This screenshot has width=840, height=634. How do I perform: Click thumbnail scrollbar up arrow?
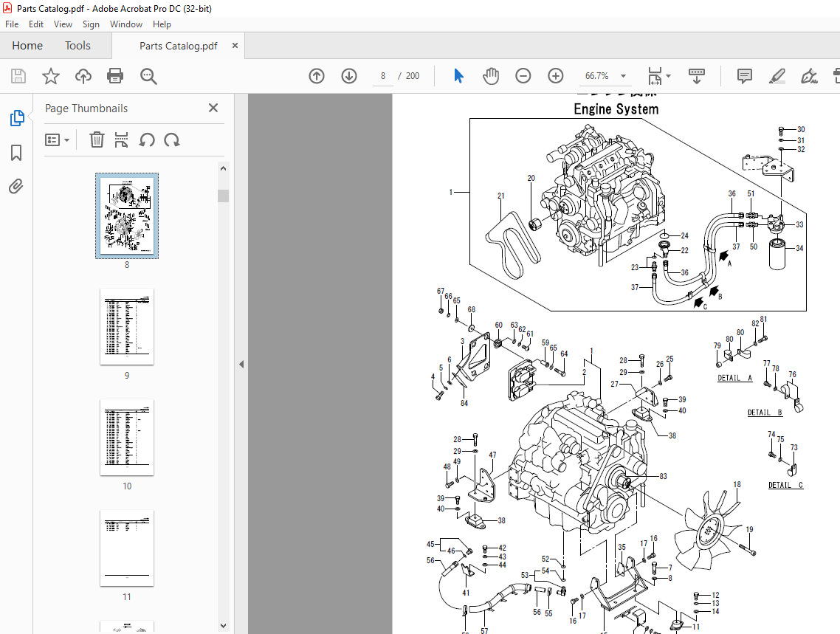[x=224, y=168]
